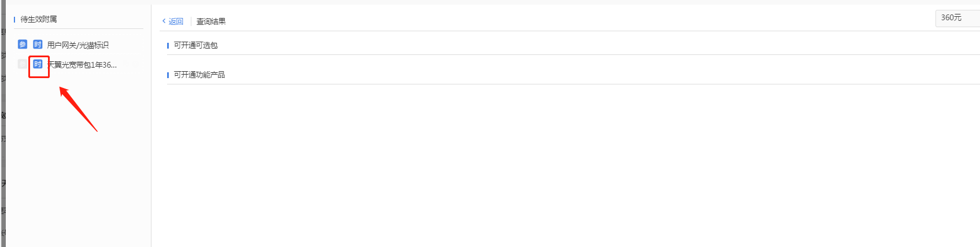The width and height of the screenshot is (980, 247).
Task: Click the 可开通功能产品 section header
Action: (x=199, y=75)
